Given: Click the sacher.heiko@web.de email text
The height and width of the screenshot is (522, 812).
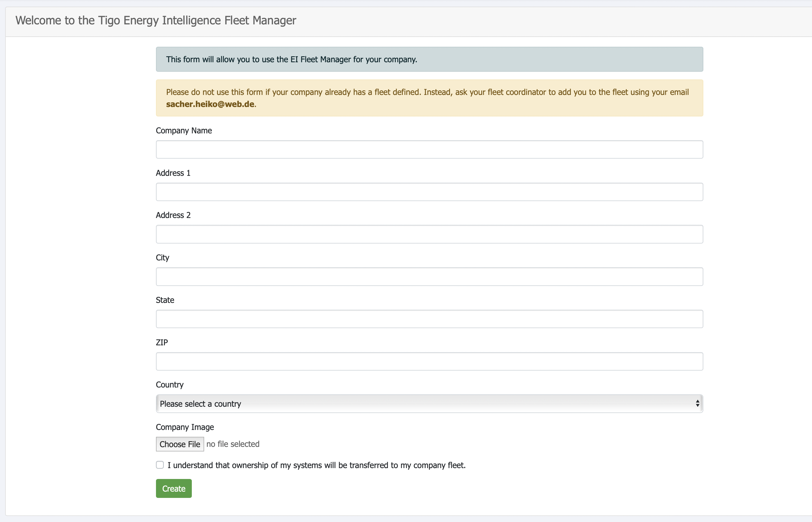Looking at the screenshot, I should click(x=210, y=104).
